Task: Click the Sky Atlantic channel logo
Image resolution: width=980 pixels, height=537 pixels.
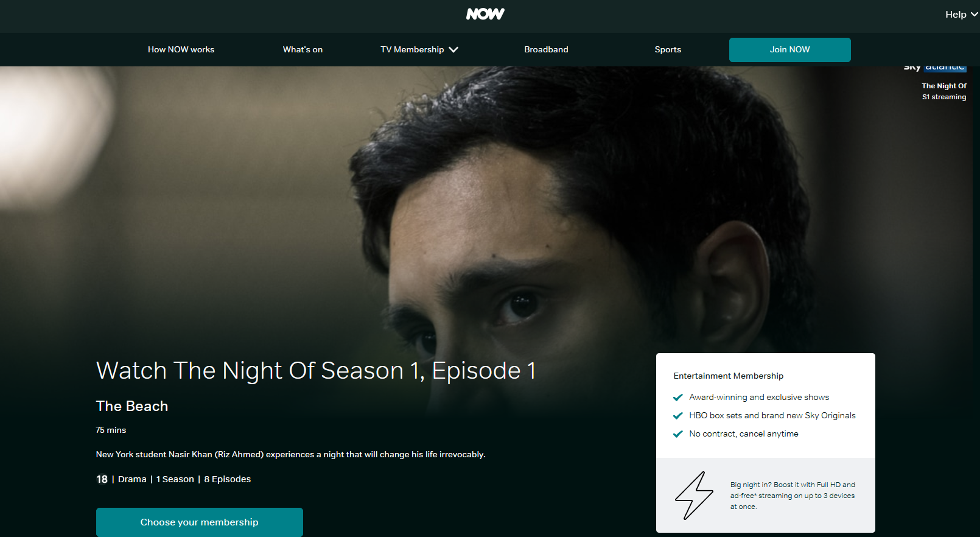Action: click(935, 68)
